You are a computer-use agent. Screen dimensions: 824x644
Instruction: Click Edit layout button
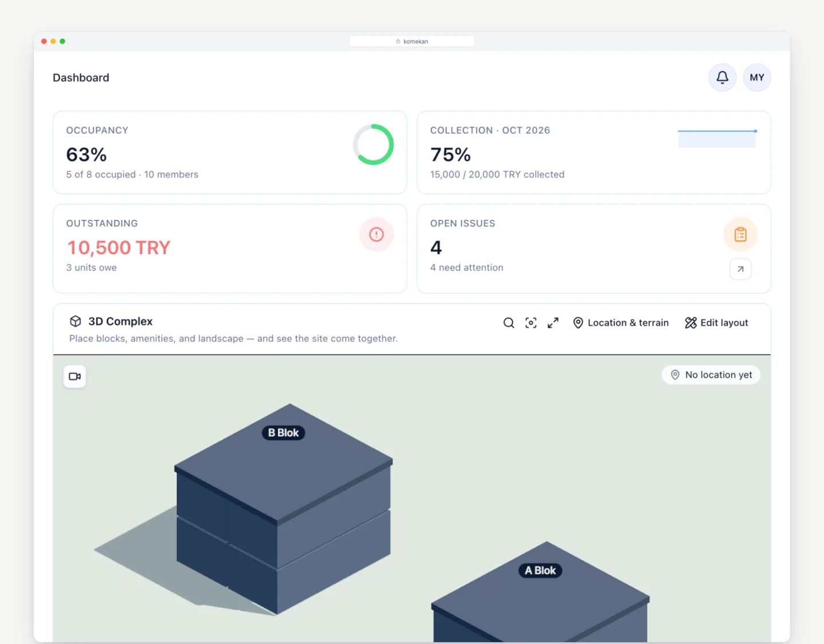(x=716, y=323)
